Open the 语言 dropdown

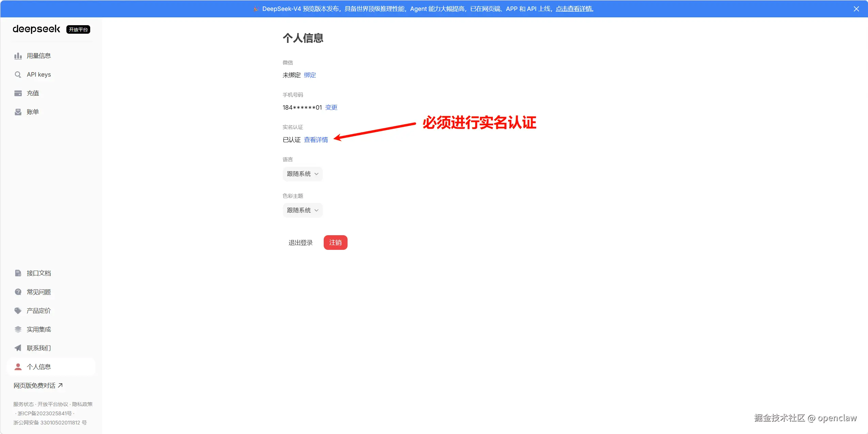303,174
